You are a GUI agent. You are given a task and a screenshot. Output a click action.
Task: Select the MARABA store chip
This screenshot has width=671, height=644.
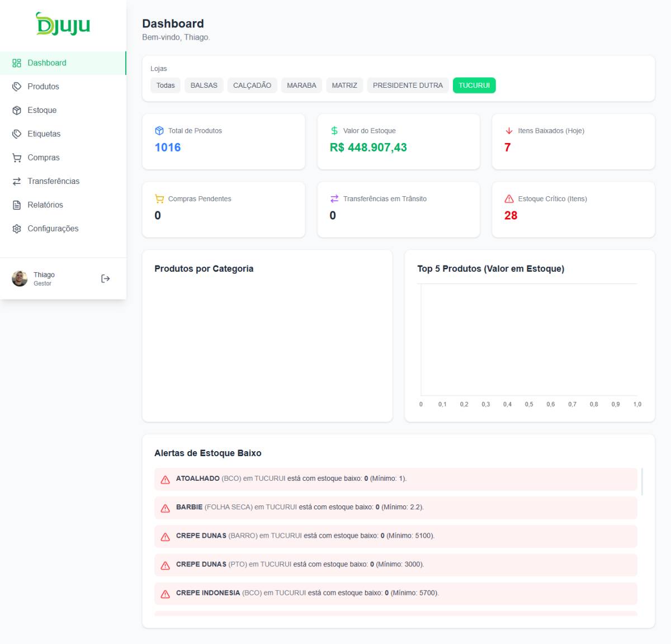[x=301, y=86]
